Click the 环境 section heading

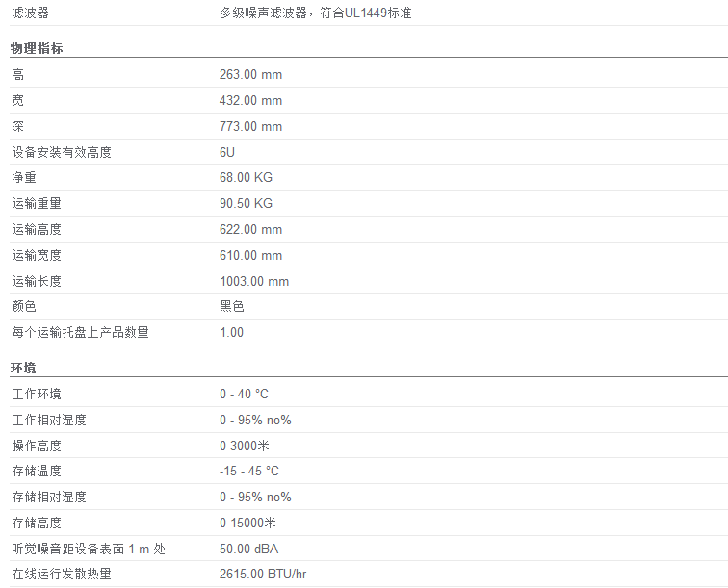23,368
